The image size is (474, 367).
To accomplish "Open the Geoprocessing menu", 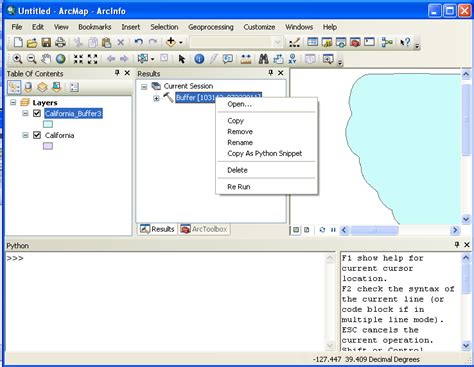I will pos(211,27).
